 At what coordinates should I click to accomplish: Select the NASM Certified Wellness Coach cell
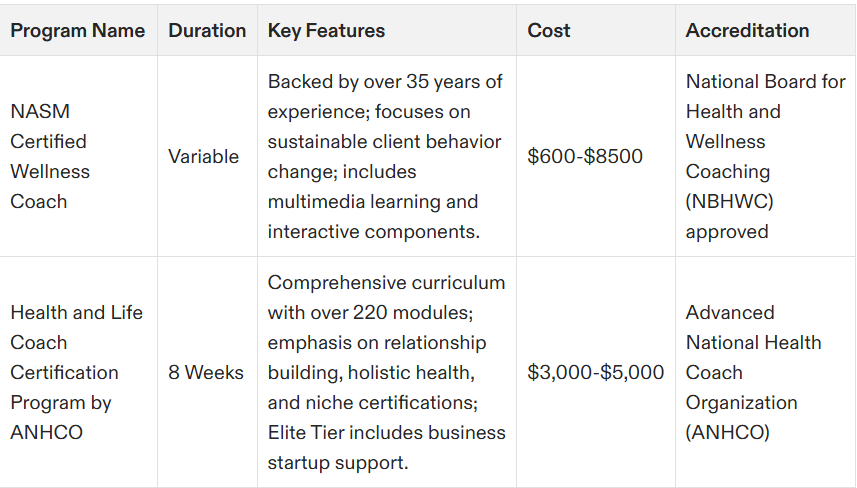(78, 156)
